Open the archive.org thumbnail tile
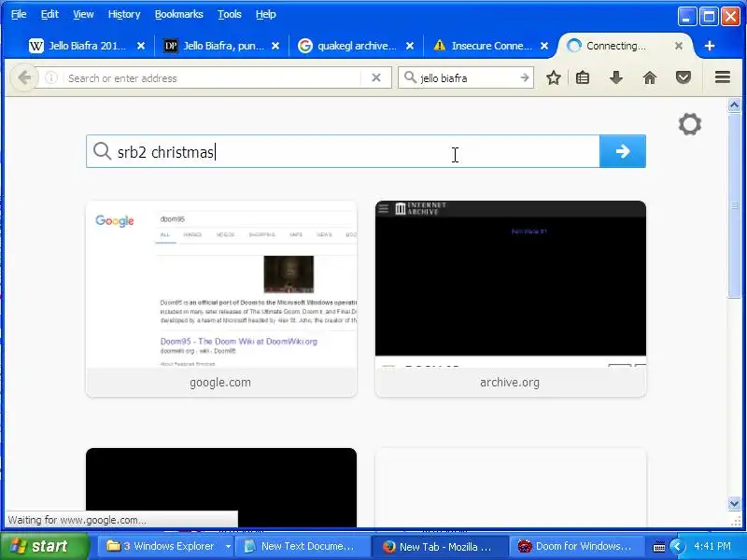The image size is (747, 560). coord(510,299)
